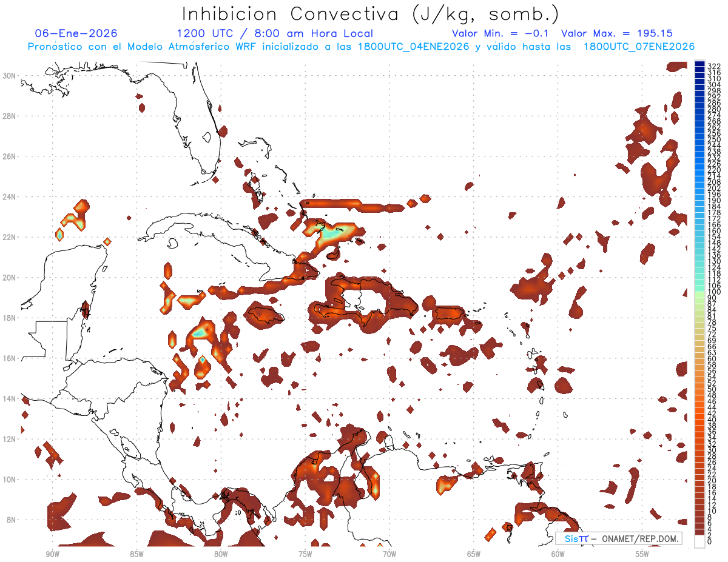Click the '75W' longitude label

pyautogui.click(x=305, y=554)
